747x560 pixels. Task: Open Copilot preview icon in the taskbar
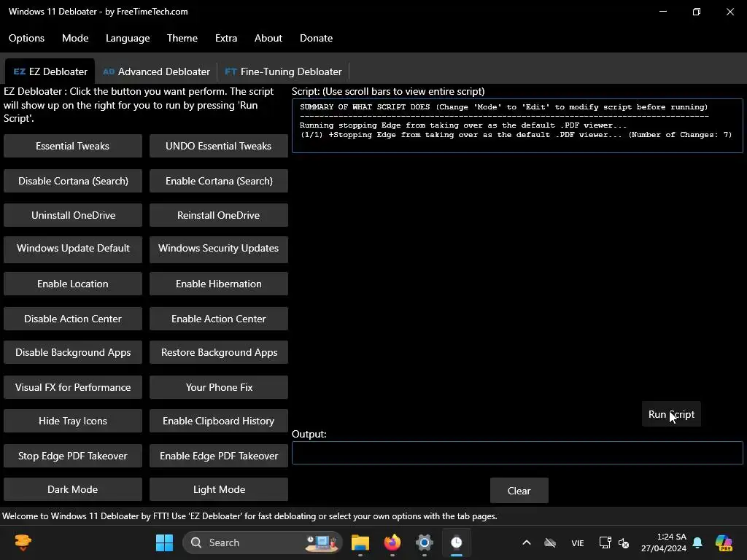click(x=724, y=542)
